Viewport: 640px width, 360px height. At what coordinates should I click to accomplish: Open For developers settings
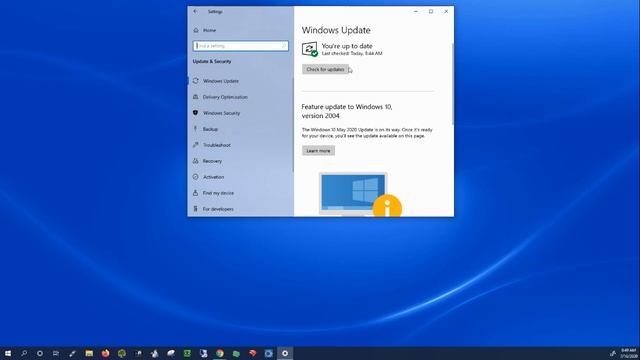[x=218, y=209]
